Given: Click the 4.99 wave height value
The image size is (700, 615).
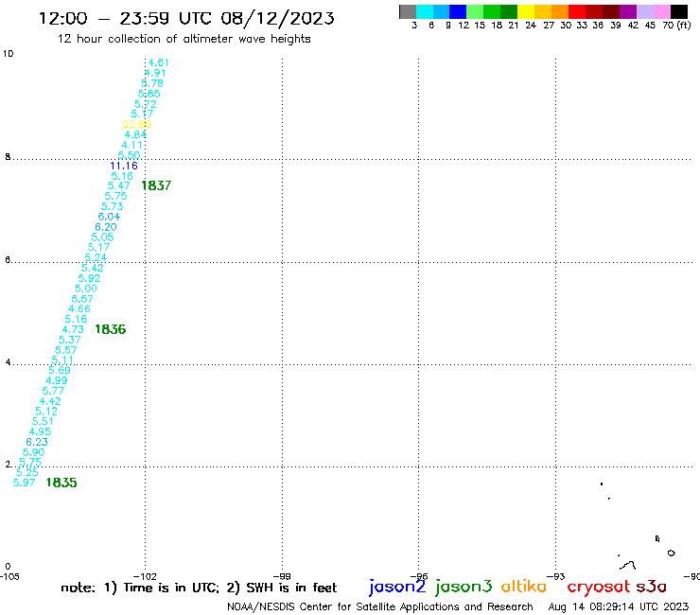Looking at the screenshot, I should [56, 380].
